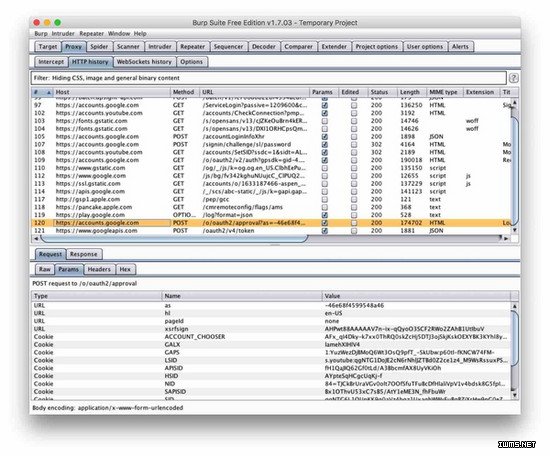The width and height of the screenshot is (550, 456).
Task: Sort history by Length column header
Action: pyautogui.click(x=411, y=92)
